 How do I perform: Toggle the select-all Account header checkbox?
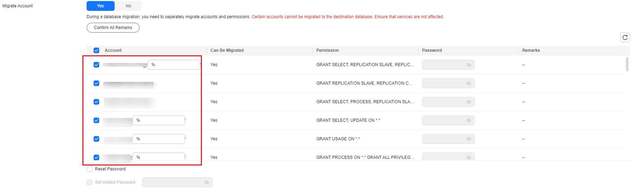96,50
